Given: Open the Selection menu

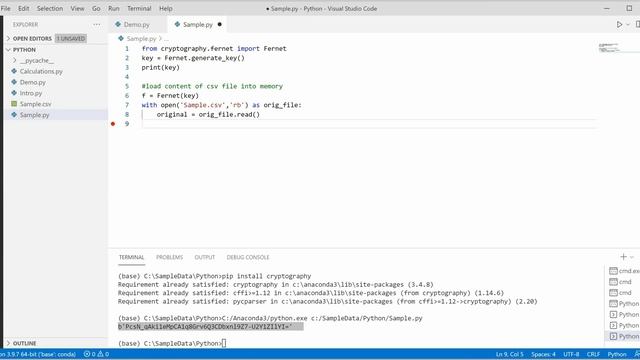Looking at the screenshot, I should [x=50, y=9].
